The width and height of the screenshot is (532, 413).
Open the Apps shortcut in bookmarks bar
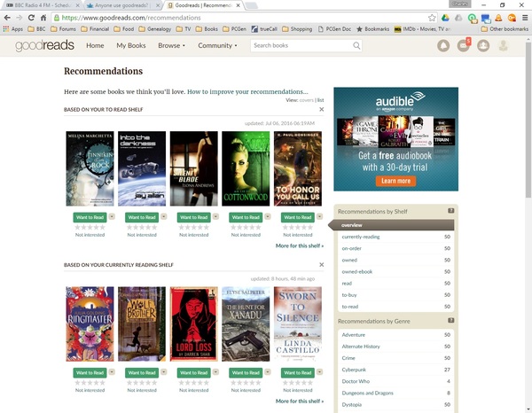tap(13, 29)
